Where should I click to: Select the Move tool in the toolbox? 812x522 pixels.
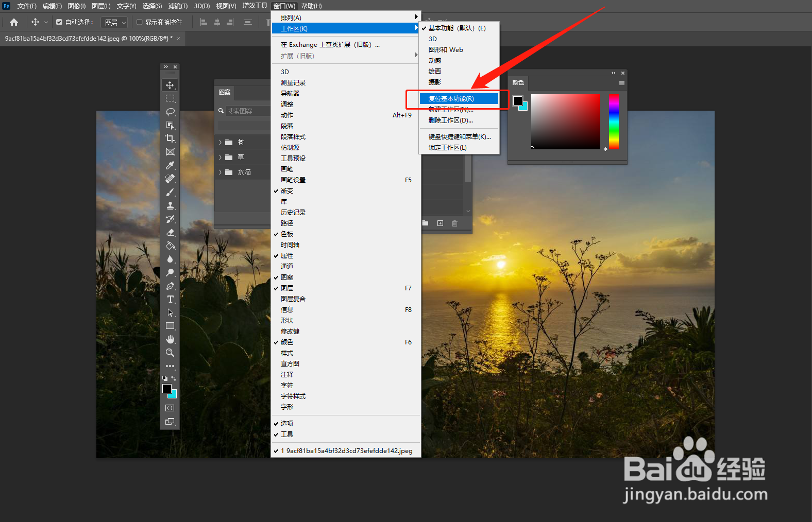click(170, 85)
